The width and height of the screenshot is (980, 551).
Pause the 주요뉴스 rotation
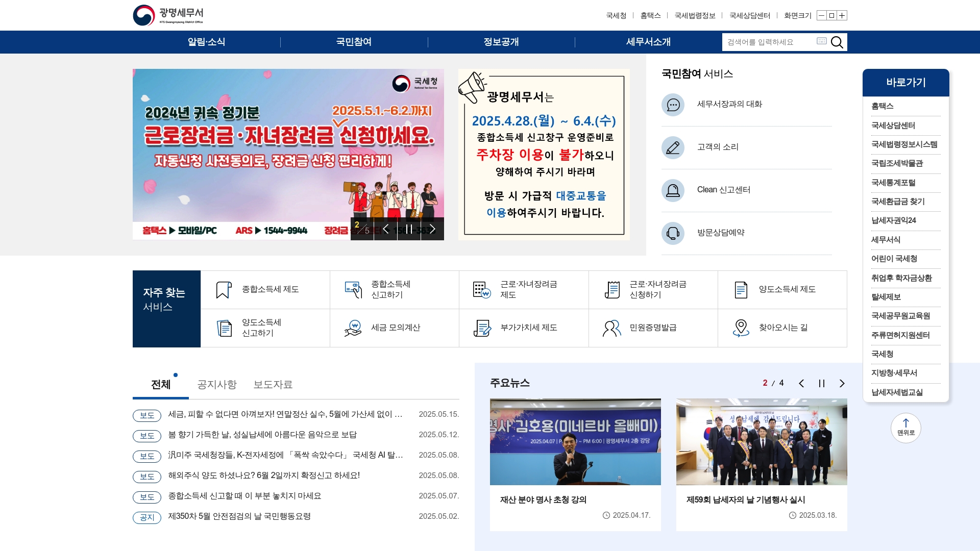(x=822, y=383)
